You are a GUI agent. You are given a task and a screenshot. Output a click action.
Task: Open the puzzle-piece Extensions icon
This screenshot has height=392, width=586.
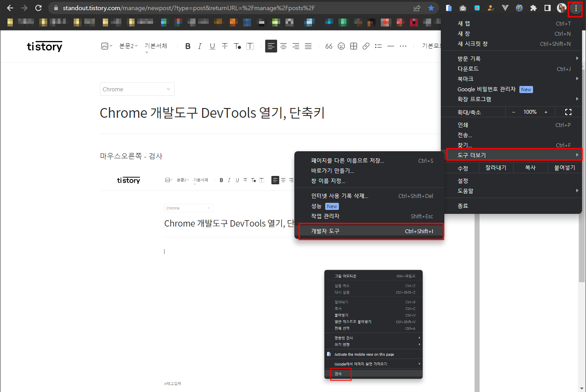tap(533, 8)
